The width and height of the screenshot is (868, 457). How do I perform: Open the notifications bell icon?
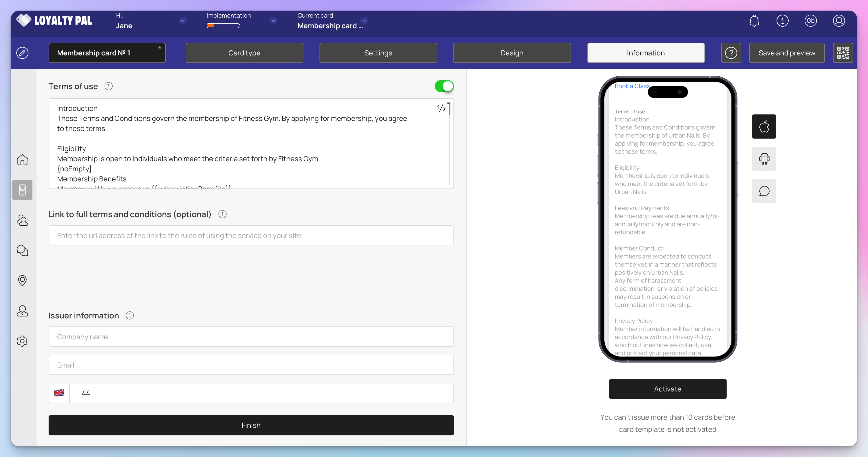click(754, 21)
